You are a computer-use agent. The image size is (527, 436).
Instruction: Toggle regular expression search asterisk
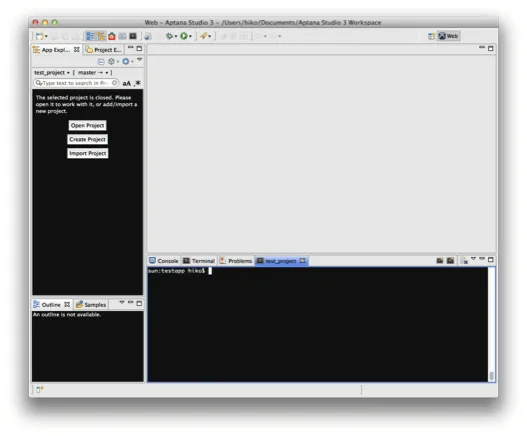click(x=137, y=83)
